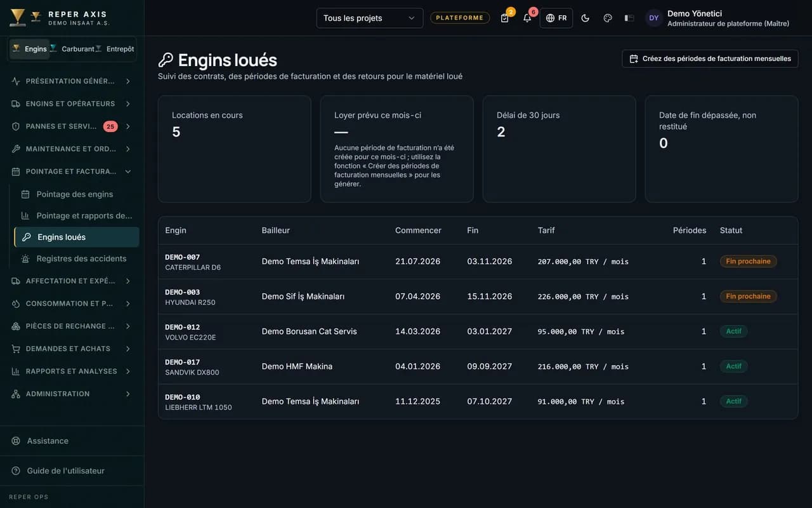
Task: Collapse the Pointage et facturation section chevron
Action: pyautogui.click(x=128, y=171)
